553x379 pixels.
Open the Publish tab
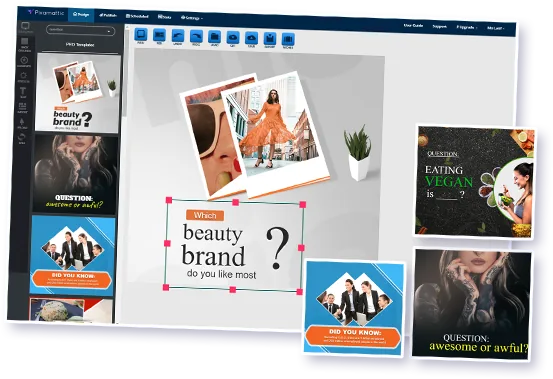pos(108,15)
